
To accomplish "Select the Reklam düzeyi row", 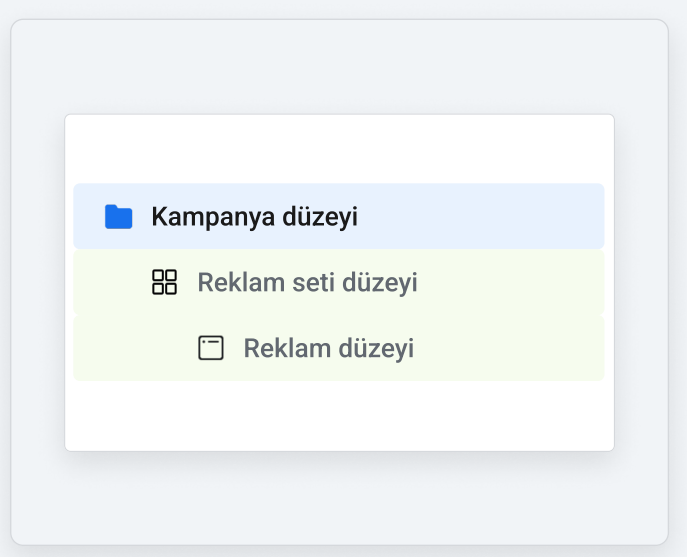I will click(339, 348).
